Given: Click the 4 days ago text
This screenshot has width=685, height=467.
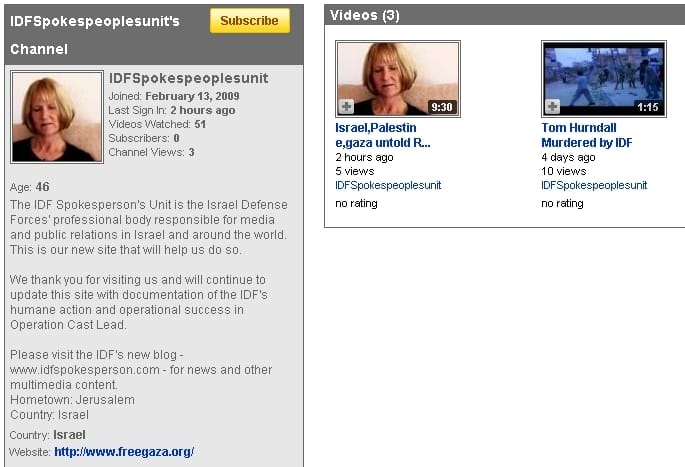Looking at the screenshot, I should [568, 157].
